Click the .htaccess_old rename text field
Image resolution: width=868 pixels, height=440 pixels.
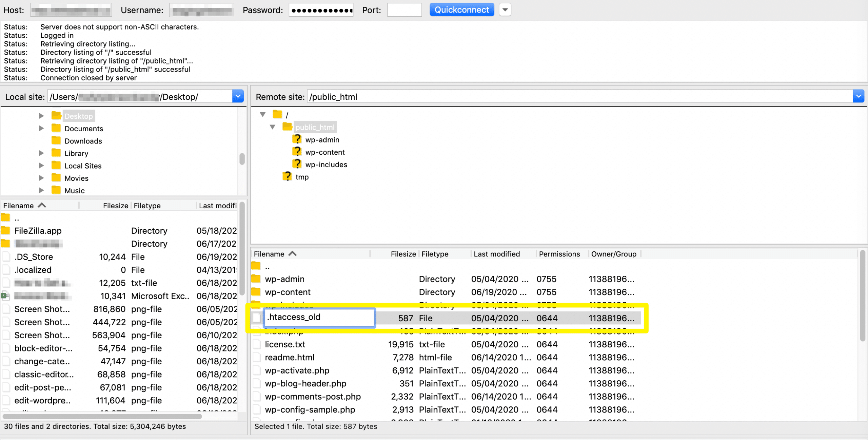coord(319,318)
